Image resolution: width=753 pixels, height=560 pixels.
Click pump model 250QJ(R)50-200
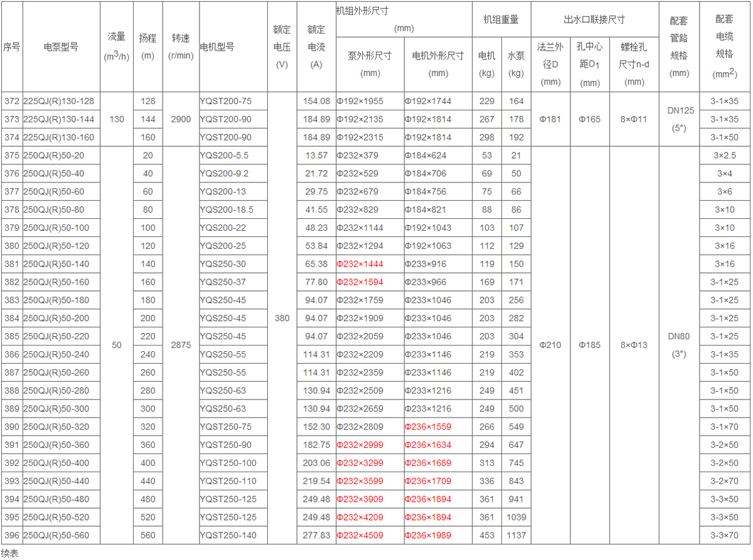tap(56, 318)
